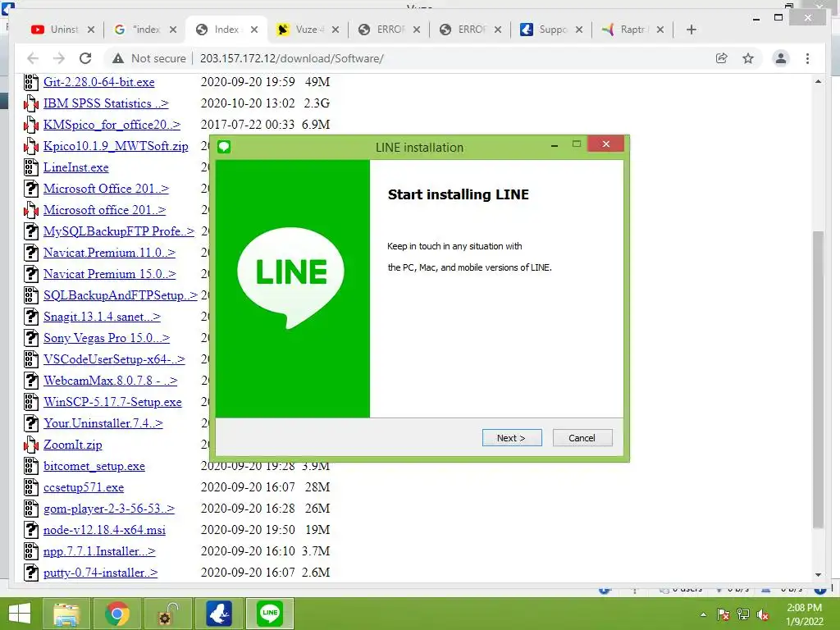Go back in Chrome

point(33,58)
